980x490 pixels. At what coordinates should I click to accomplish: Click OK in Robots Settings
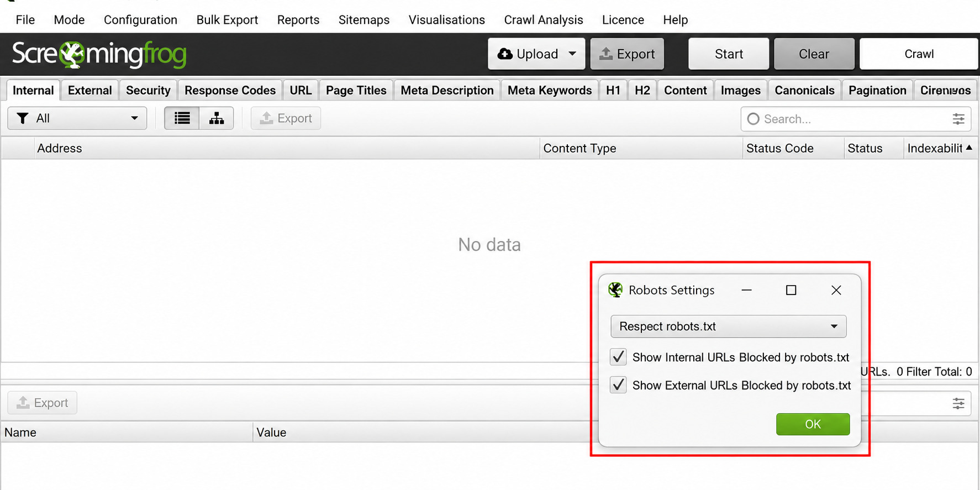click(x=813, y=424)
